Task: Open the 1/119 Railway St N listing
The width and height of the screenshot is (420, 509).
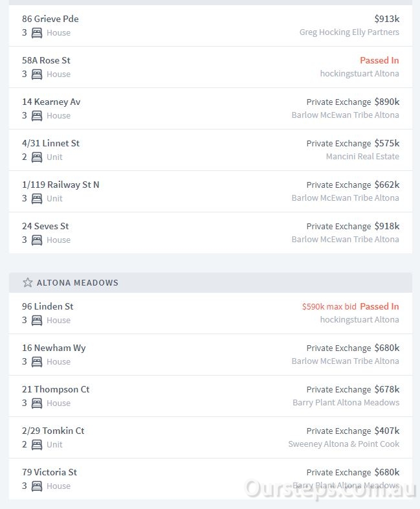Action: 210,191
